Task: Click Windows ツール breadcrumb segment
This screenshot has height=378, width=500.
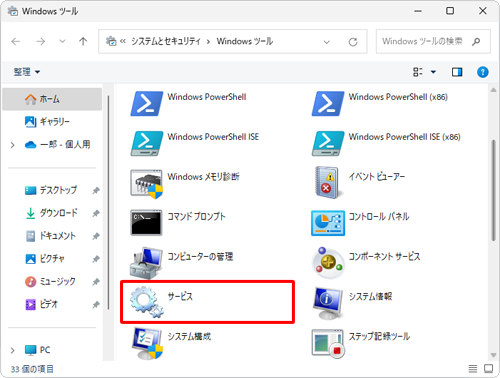Action: click(x=245, y=41)
